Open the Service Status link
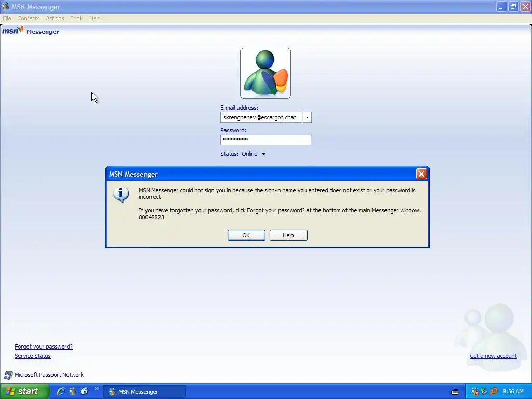This screenshot has width=532, height=399. pyautogui.click(x=33, y=356)
